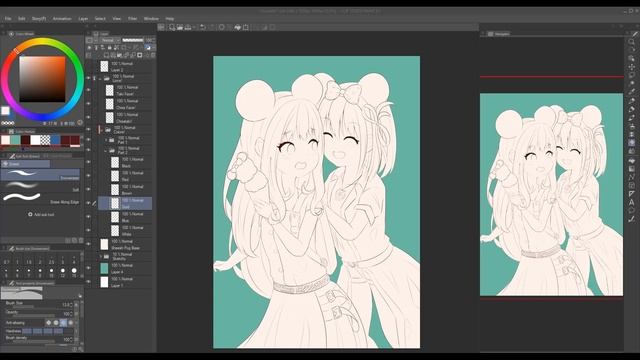Image resolution: width=640 pixels, height=360 pixels.
Task: Select the Pencil tool in the right toolbar
Action: (x=631, y=109)
